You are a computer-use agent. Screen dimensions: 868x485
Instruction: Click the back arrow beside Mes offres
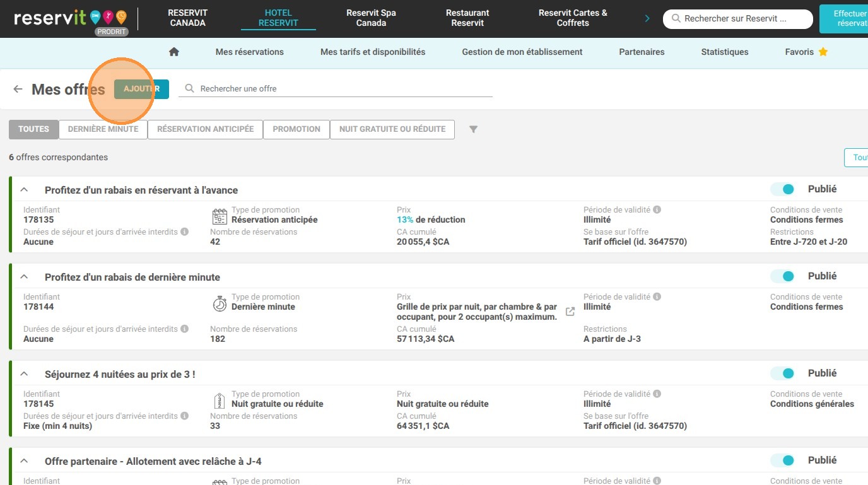18,89
